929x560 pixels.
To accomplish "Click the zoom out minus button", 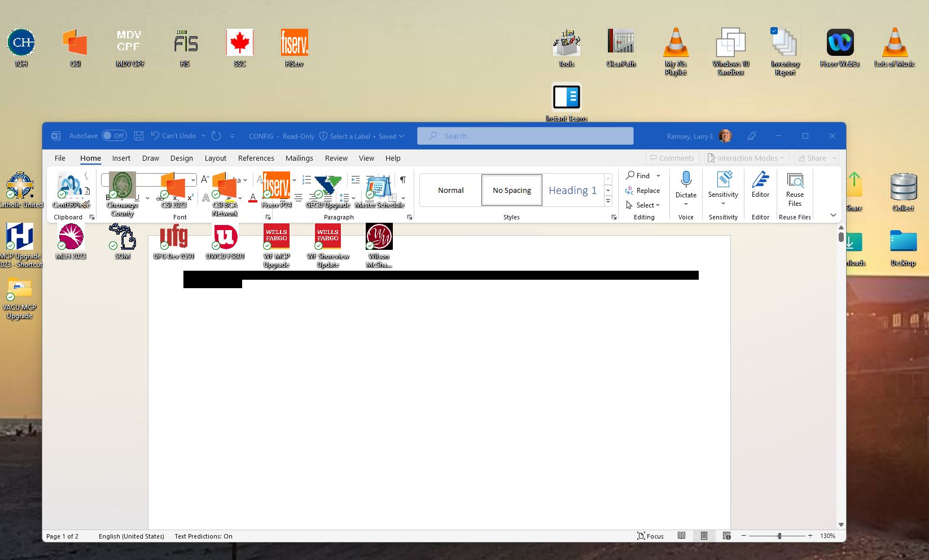I will tap(744, 536).
